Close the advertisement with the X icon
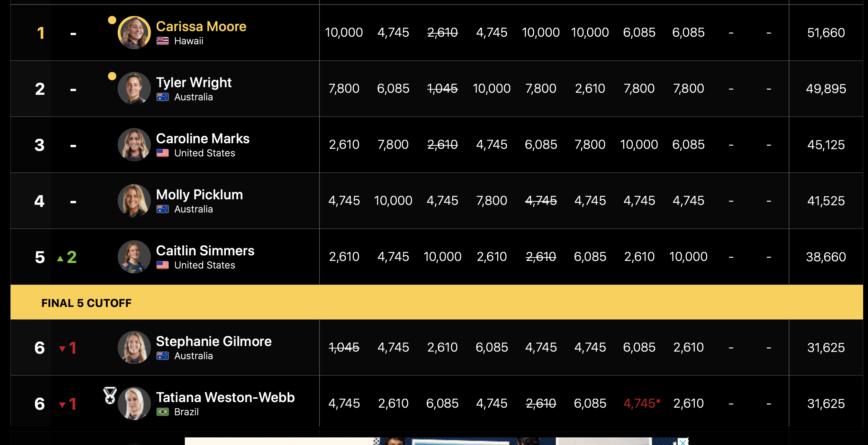Viewport: 868px width, 445px height. pos(683,442)
